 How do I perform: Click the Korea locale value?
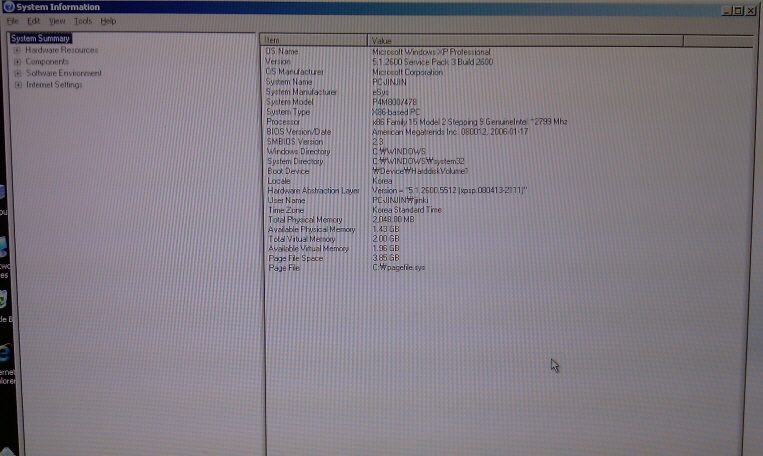[x=382, y=181]
